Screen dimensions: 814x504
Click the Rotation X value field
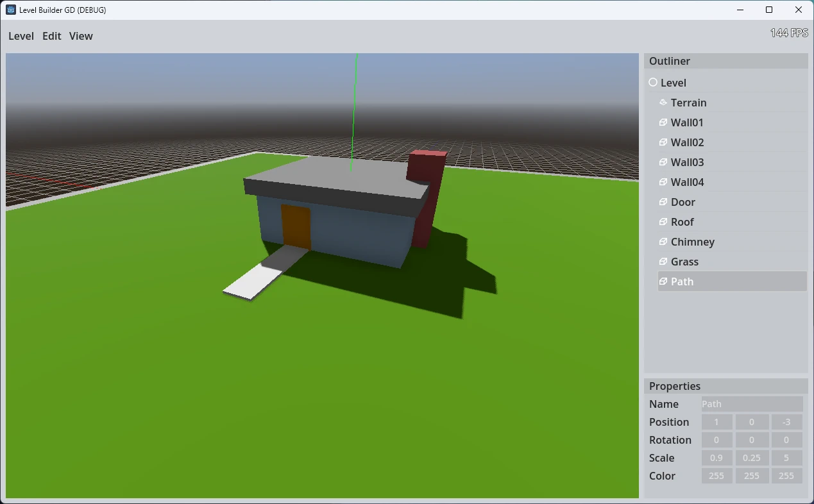pos(716,440)
